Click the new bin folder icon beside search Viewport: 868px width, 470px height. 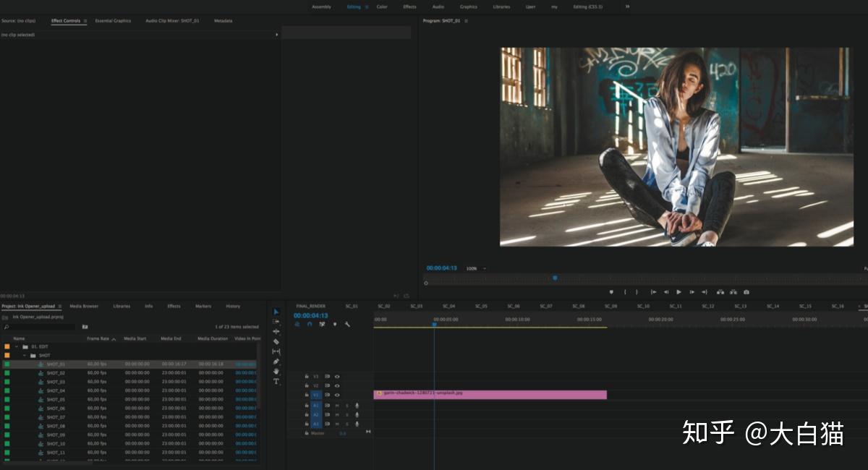[85, 327]
